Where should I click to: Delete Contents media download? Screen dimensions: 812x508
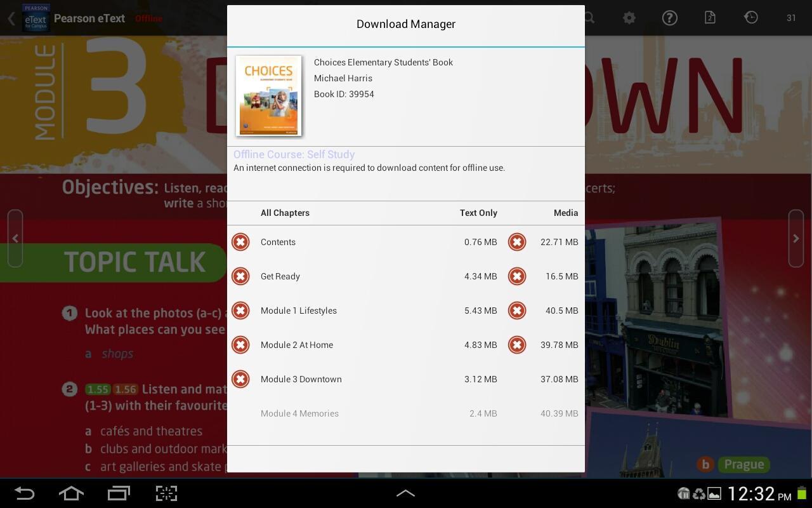click(x=517, y=242)
